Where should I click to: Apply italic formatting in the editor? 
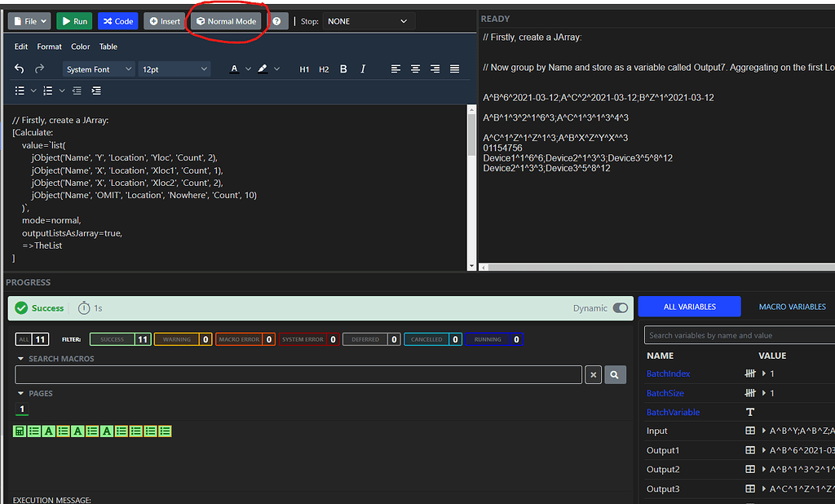[362, 69]
